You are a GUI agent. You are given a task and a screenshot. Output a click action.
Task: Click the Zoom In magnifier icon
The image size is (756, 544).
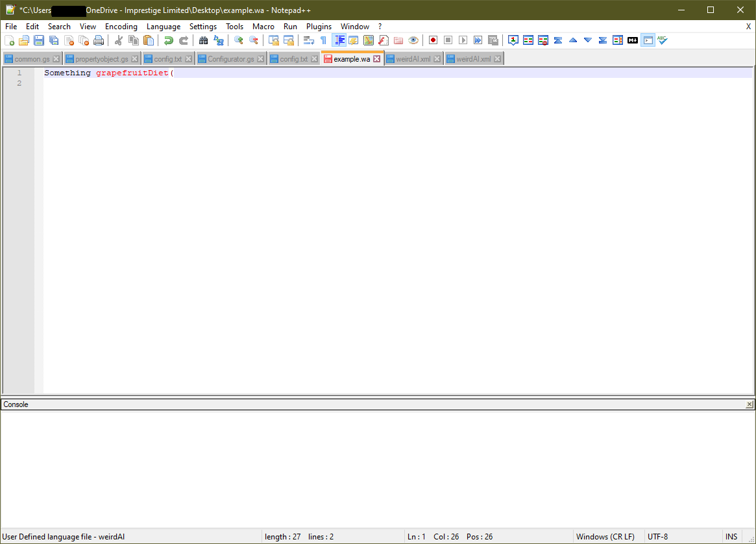[239, 40]
